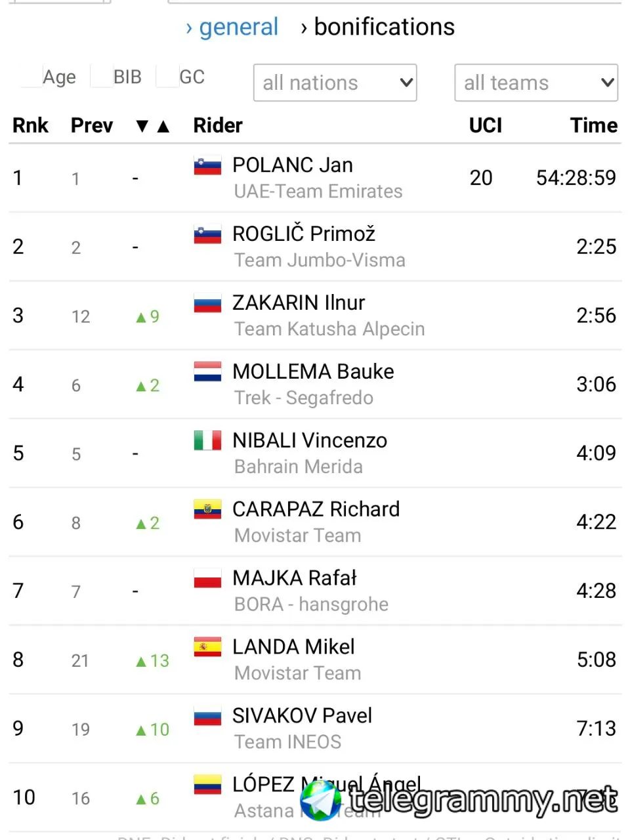630x840 pixels.
Task: Open SIVAKOV Pavel's rider page
Action: [x=302, y=715]
